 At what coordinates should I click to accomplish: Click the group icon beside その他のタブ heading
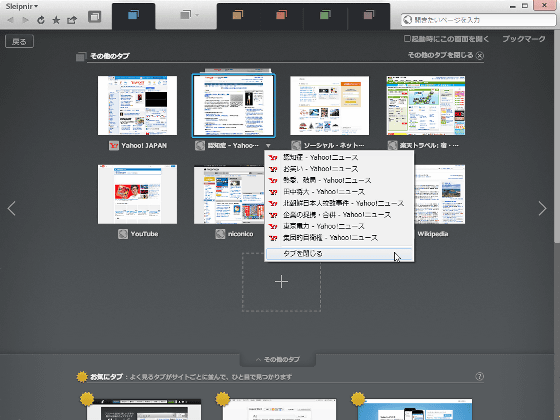[81, 56]
